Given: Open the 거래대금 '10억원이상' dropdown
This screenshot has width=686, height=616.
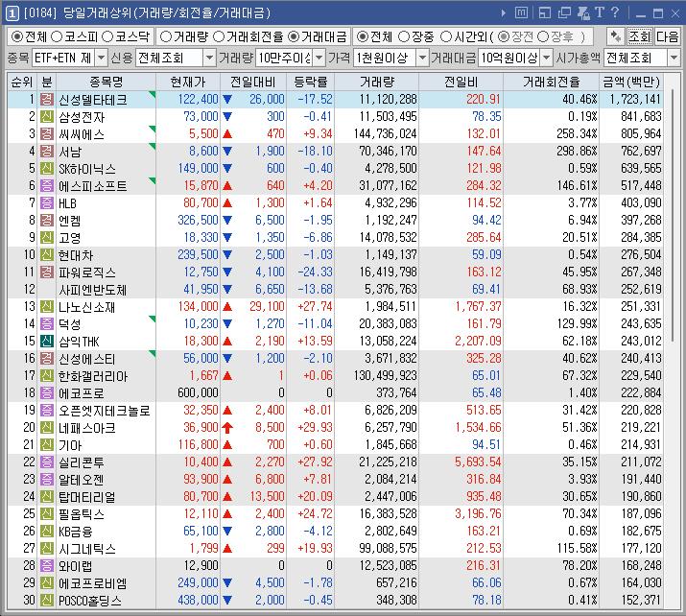Looking at the screenshot, I should (547, 58).
